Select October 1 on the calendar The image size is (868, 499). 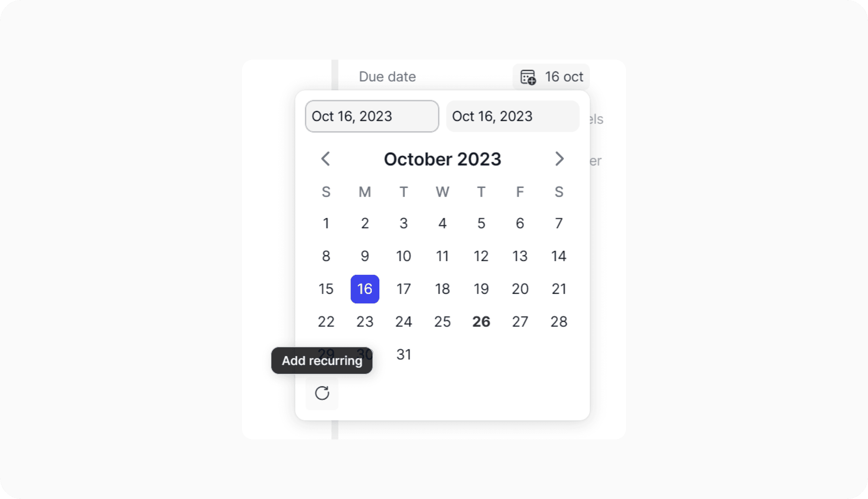[325, 223]
